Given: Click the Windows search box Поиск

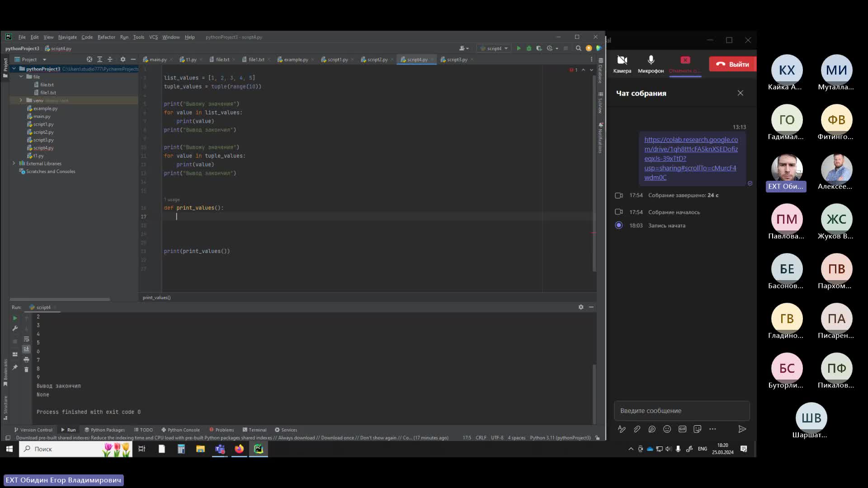Looking at the screenshot, I should (x=75, y=449).
